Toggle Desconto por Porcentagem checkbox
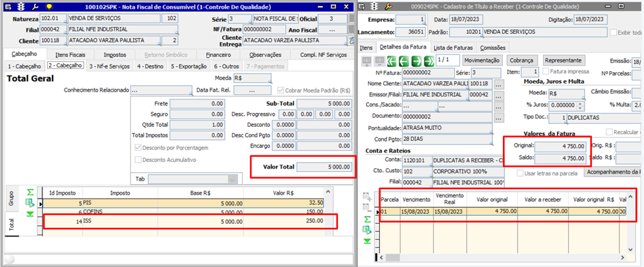644x267 pixels. click(138, 147)
